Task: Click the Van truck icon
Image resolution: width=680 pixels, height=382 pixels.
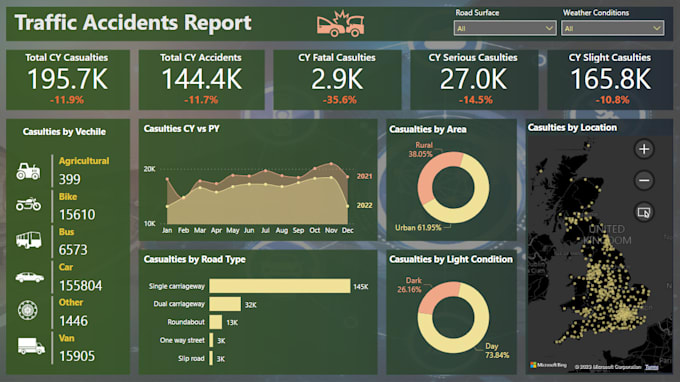Action: (x=31, y=346)
